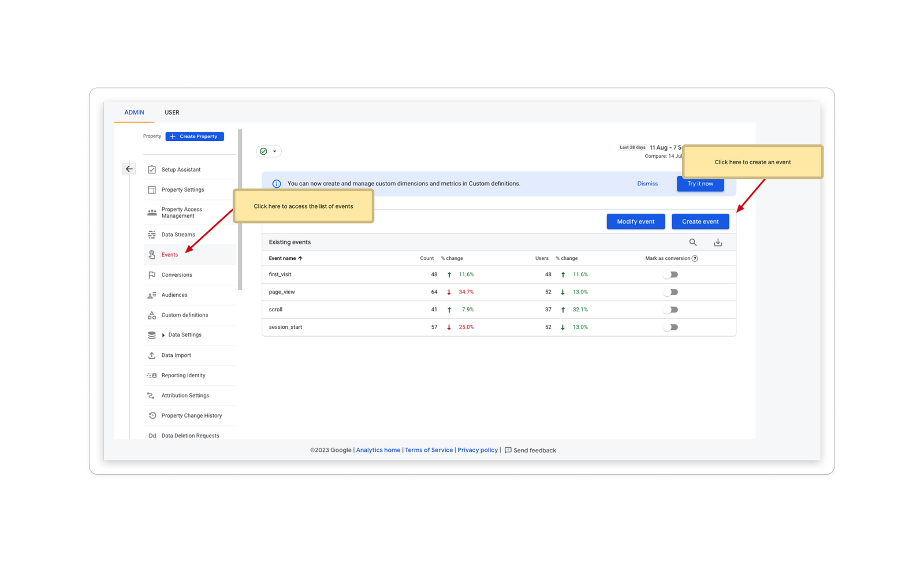Dismiss the custom definitions notice
This screenshot has height=565, width=924.
coord(647,184)
